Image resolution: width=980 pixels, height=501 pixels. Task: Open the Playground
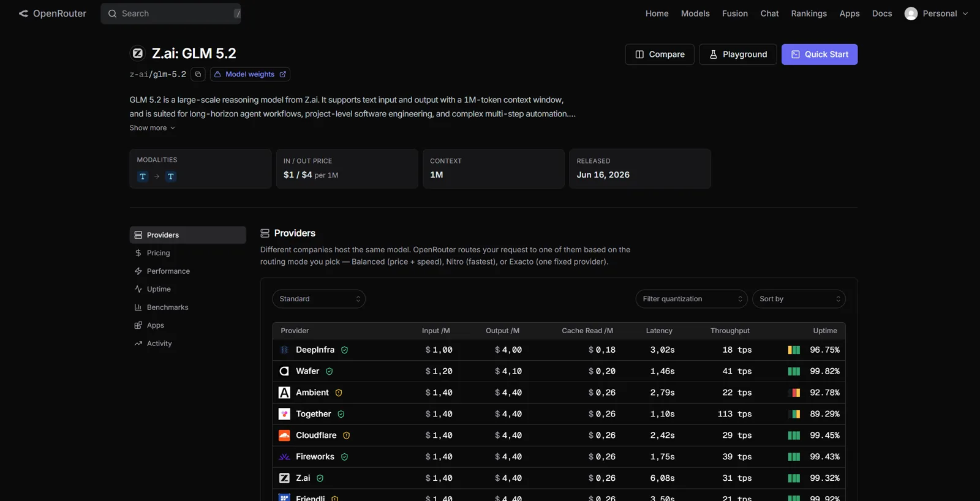point(738,55)
